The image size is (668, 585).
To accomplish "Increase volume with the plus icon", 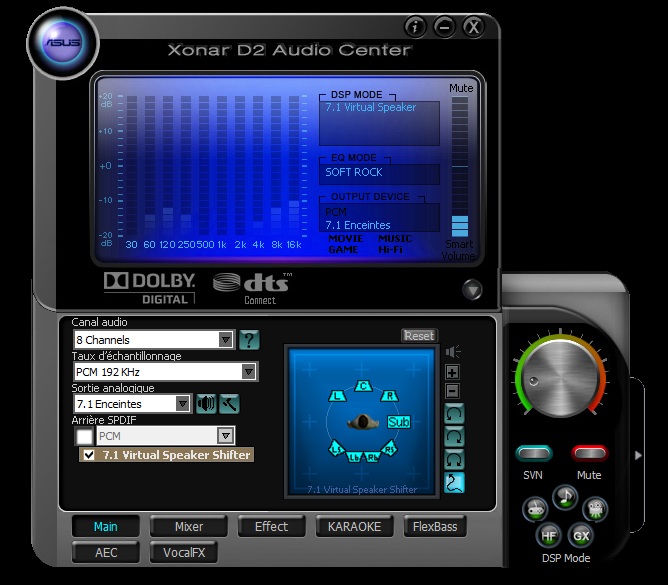I will pyautogui.click(x=452, y=372).
